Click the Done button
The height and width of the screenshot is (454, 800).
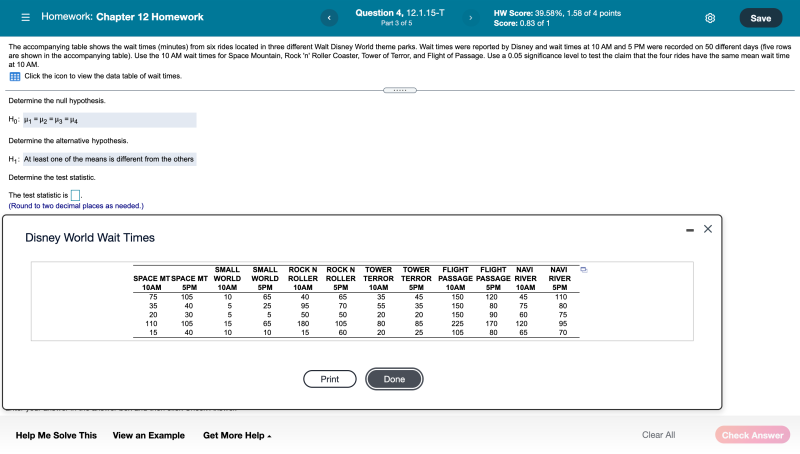coord(394,379)
